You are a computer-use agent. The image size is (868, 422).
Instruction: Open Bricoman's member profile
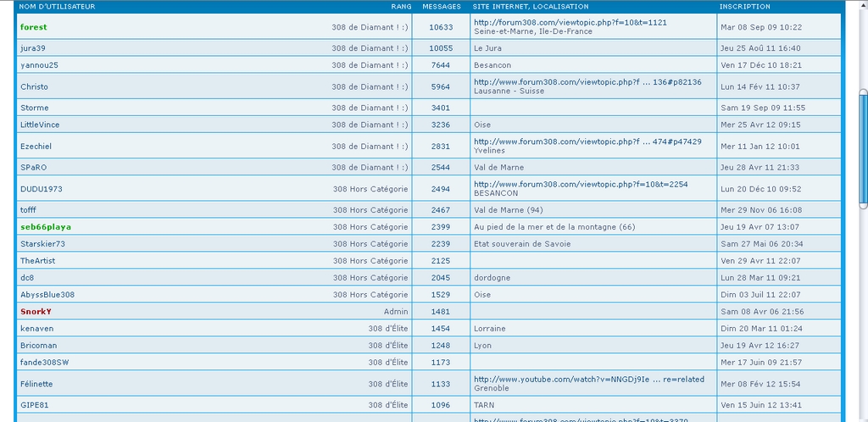coord(39,345)
